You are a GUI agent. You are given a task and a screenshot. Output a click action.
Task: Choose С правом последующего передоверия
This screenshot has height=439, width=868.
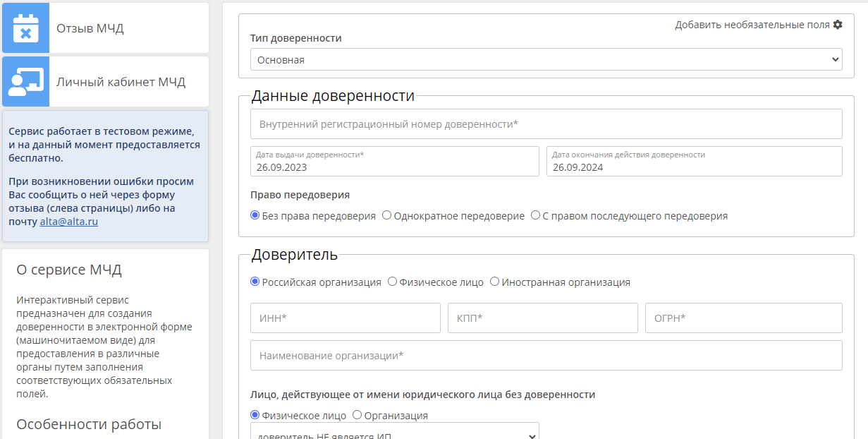click(535, 216)
